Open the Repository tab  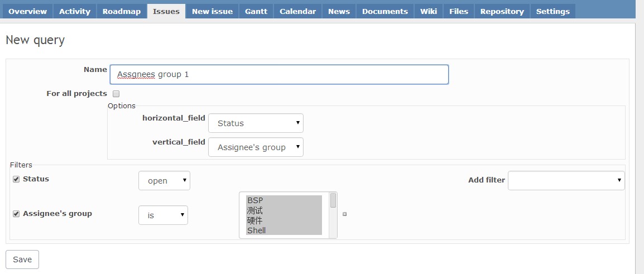click(502, 12)
